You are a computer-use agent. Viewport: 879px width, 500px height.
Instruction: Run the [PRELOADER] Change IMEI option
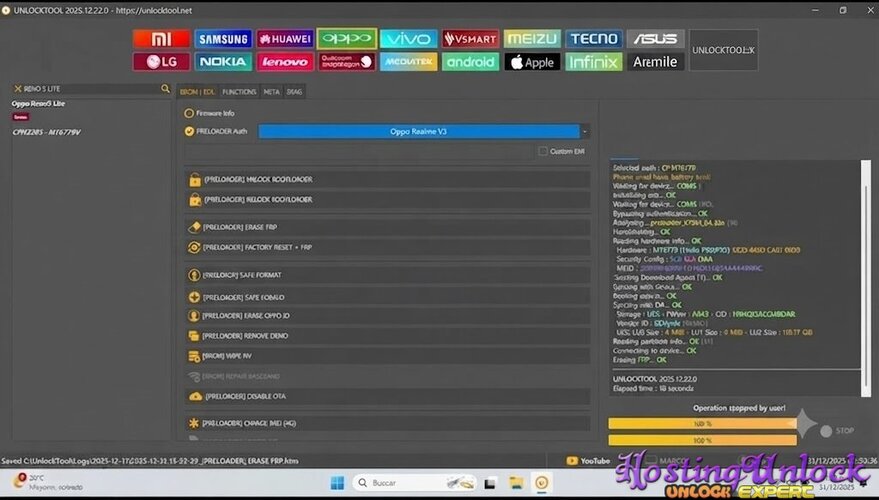(x=387, y=423)
